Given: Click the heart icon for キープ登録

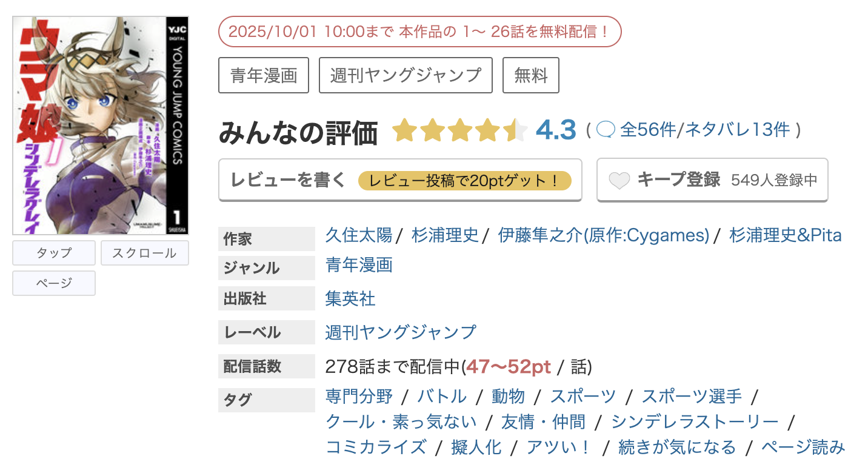Looking at the screenshot, I should pyautogui.click(x=619, y=181).
